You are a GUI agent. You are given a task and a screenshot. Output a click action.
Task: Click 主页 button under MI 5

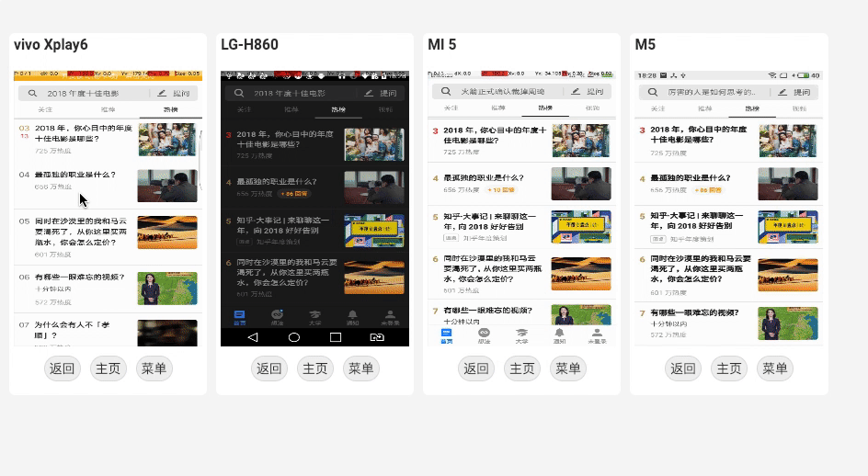[522, 368]
